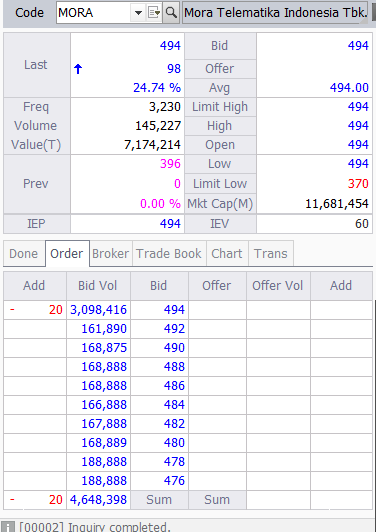This screenshot has height=532, width=376.
Task: Select the Order tab
Action: pos(67,253)
